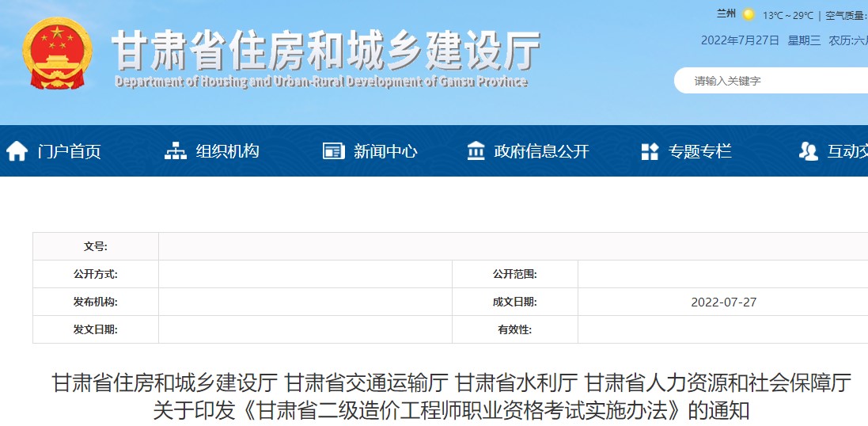Image resolution: width=868 pixels, height=426 pixels.
Task: Click the national emblem logo
Action: click(55, 54)
